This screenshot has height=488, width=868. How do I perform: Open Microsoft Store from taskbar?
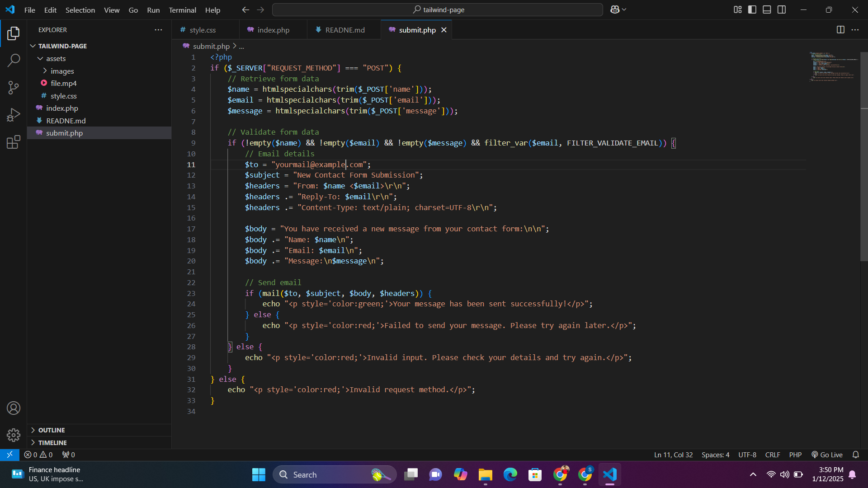point(535,474)
